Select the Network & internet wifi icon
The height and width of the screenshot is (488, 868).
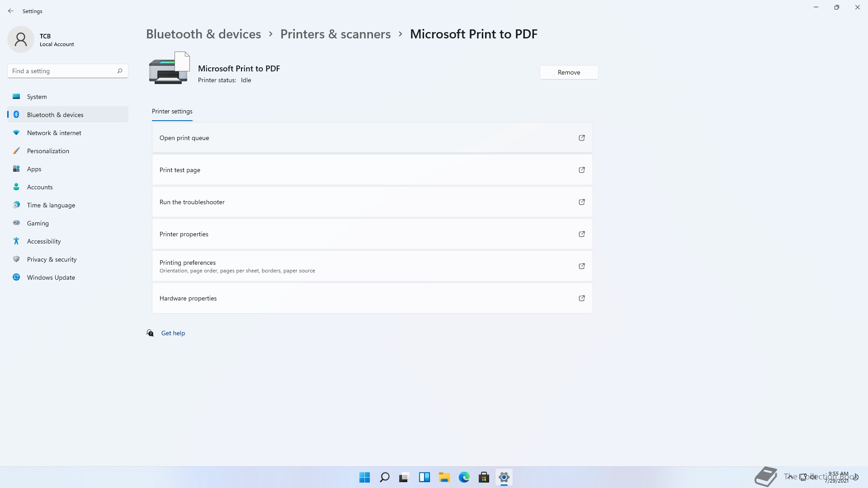[16, 132]
